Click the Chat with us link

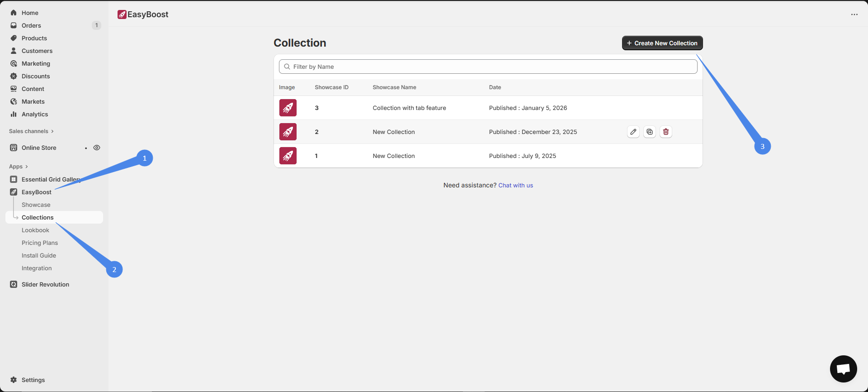[515, 185]
